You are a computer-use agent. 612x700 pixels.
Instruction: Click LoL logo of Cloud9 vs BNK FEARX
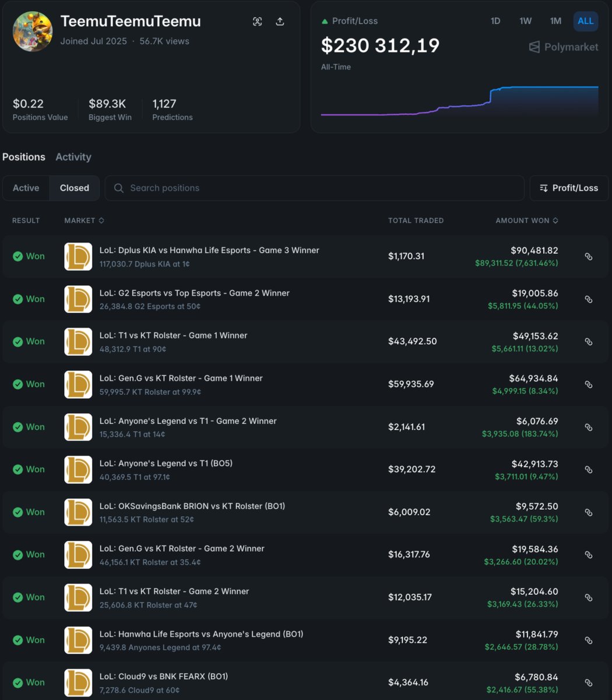tap(78, 682)
